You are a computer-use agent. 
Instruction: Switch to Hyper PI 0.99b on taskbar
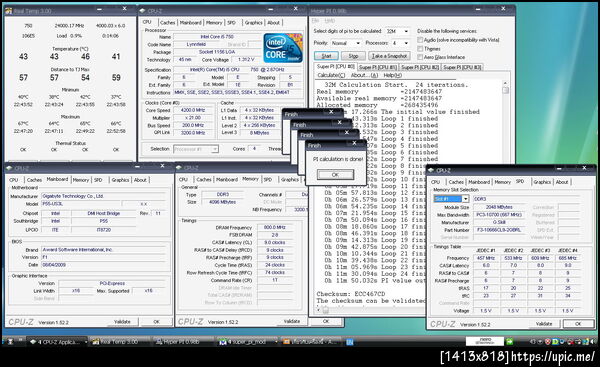pos(183,341)
